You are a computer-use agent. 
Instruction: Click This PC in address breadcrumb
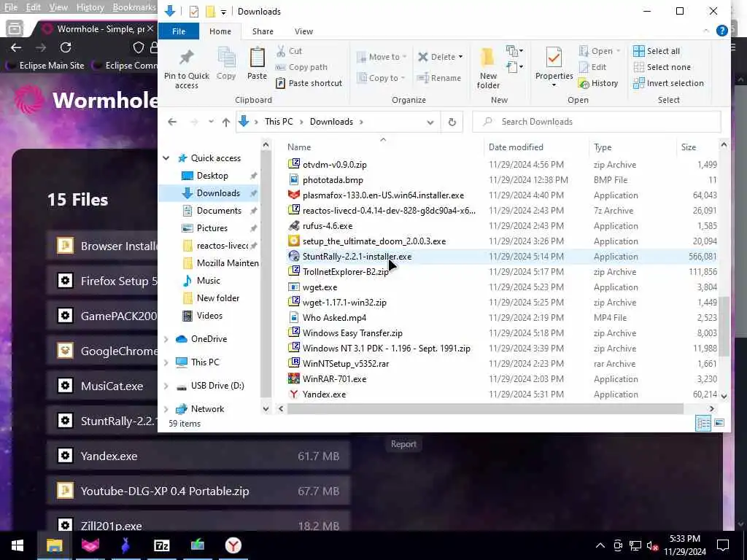pos(279,122)
